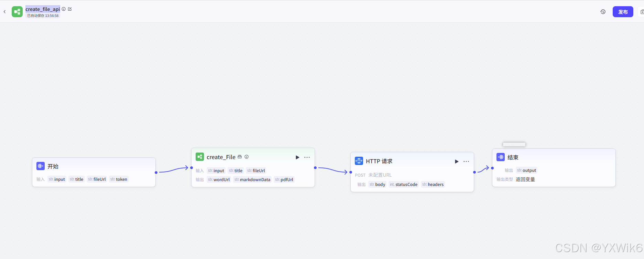This screenshot has height=259, width=644.
Task: Select the HTTP 请求 node icon
Action: 359,161
